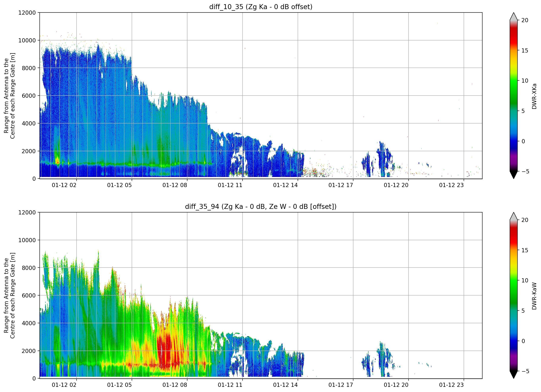Click the y-axis label of the diff_10_35 plot
This screenshot has width=541, height=392.
[x=10, y=96]
